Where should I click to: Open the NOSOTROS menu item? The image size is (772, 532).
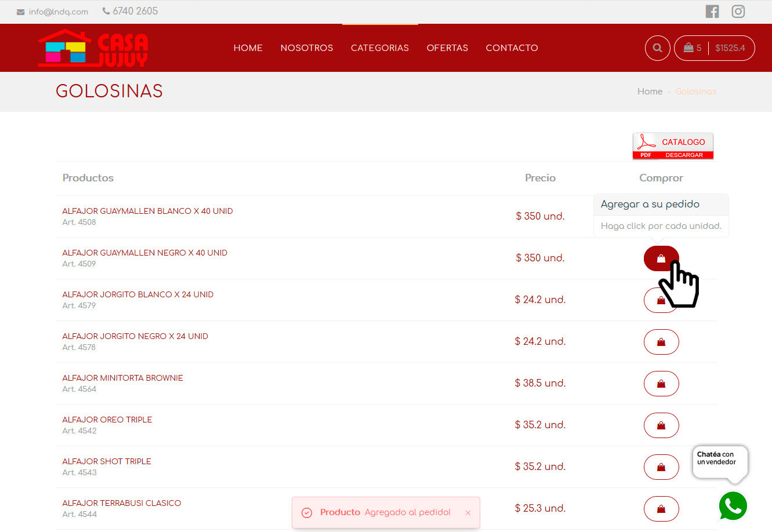[x=307, y=48]
